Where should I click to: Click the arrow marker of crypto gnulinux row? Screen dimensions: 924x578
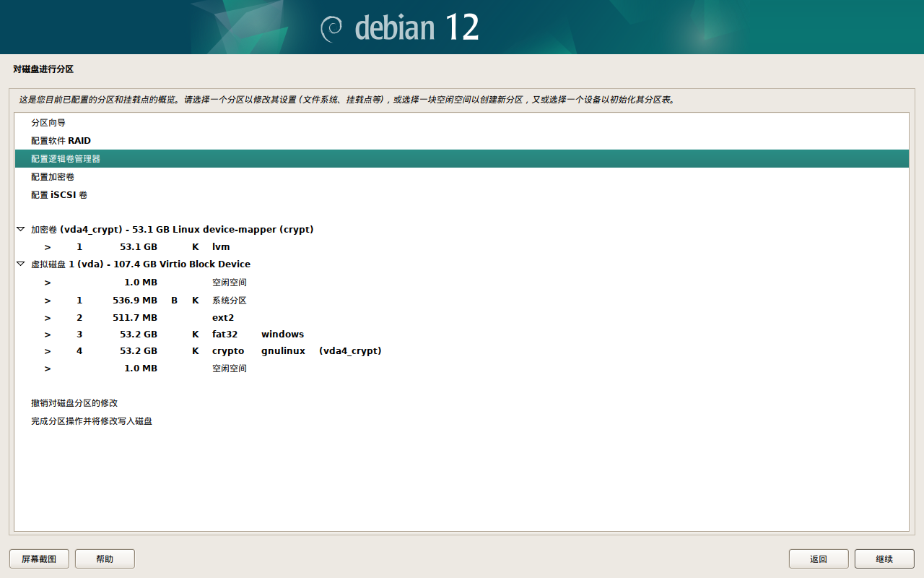coord(47,351)
